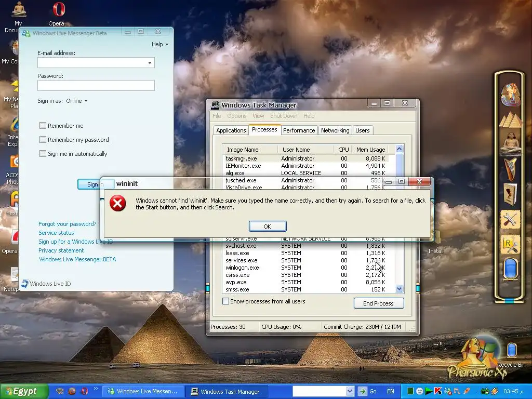The width and height of the screenshot is (532, 399).
Task: Check Show processes from all users
Action: [x=225, y=301]
